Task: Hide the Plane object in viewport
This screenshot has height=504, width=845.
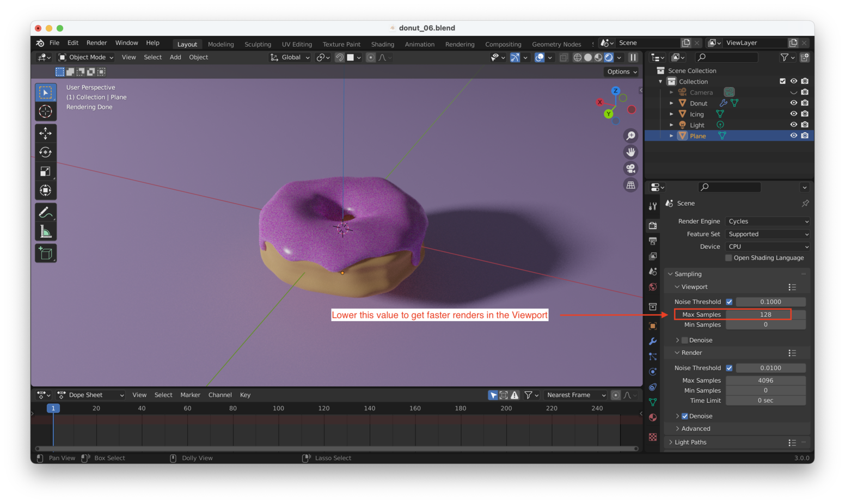Action: pos(794,136)
